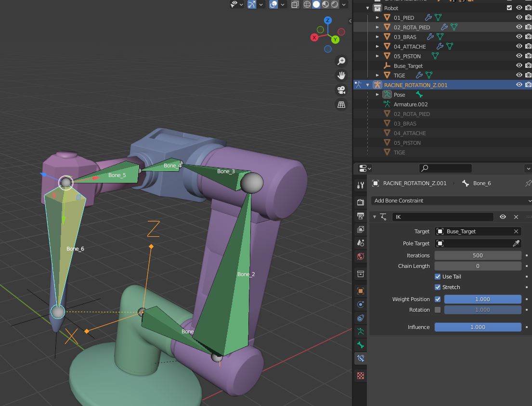Screen dimensions: 532x406
Task: Hide Buse_Target in viewport via eye icon
Action: (519, 65)
